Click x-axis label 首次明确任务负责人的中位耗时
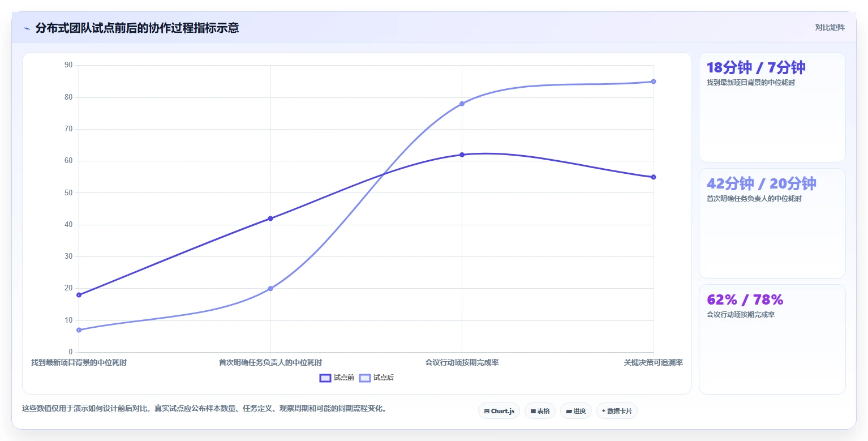This screenshot has width=868, height=441. (x=270, y=362)
